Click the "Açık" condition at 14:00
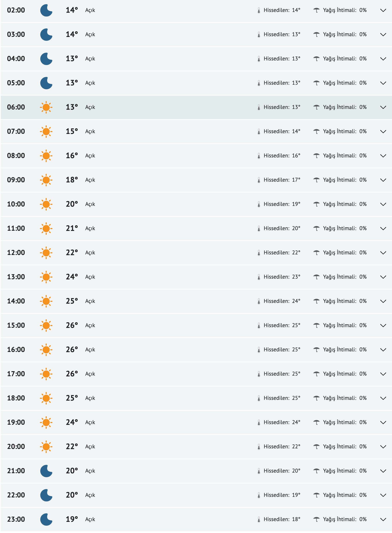The image size is (392, 533). [90, 301]
